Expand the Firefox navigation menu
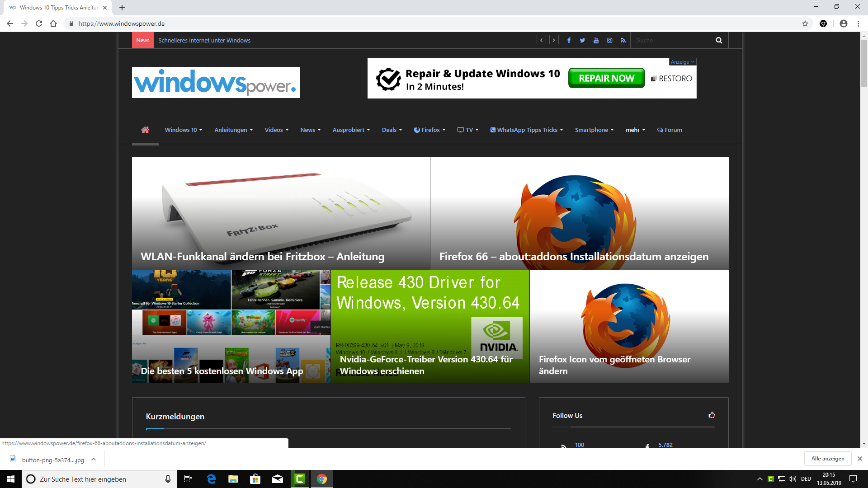The width and height of the screenshot is (868, 488). point(430,130)
